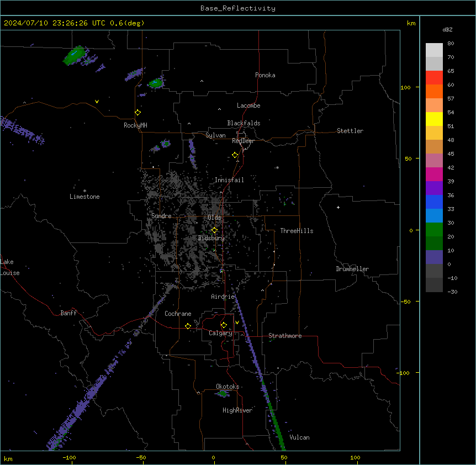Select the white plus marker north of Drumheller
Viewport: 476px width, 465px height.
pyautogui.click(x=338, y=207)
